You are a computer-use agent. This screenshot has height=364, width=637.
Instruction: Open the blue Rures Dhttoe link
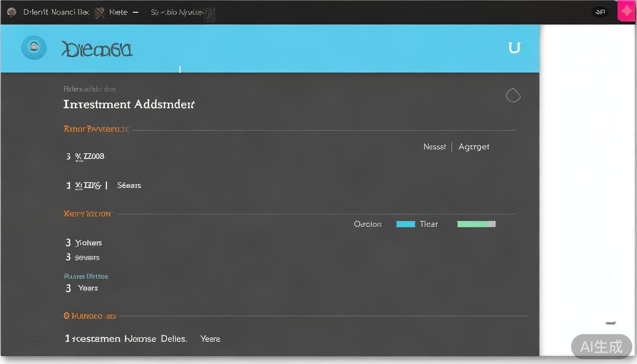point(86,276)
